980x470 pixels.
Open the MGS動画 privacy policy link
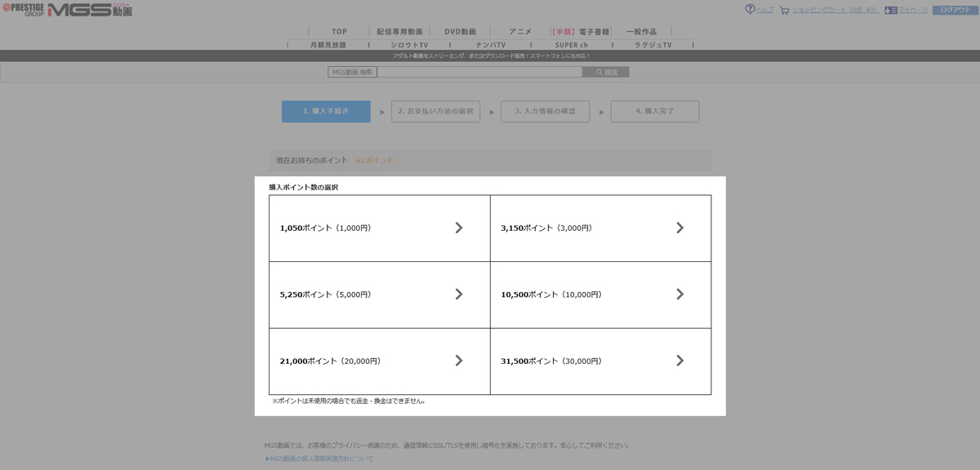point(319,459)
